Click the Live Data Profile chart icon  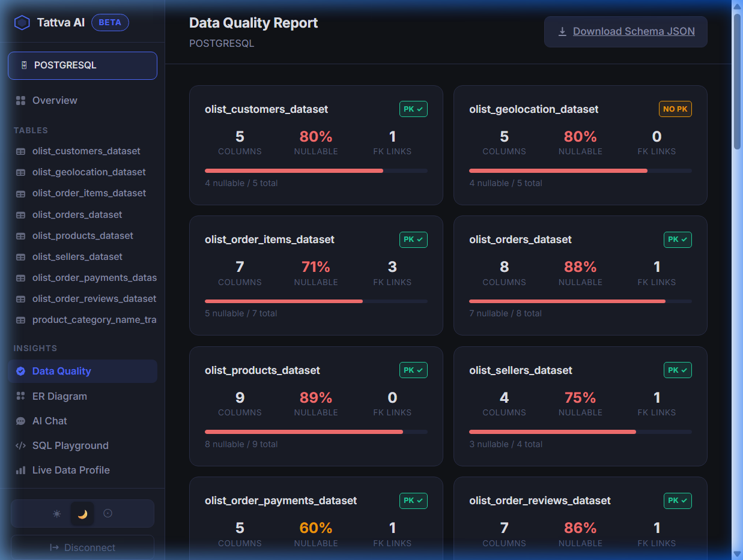point(20,470)
